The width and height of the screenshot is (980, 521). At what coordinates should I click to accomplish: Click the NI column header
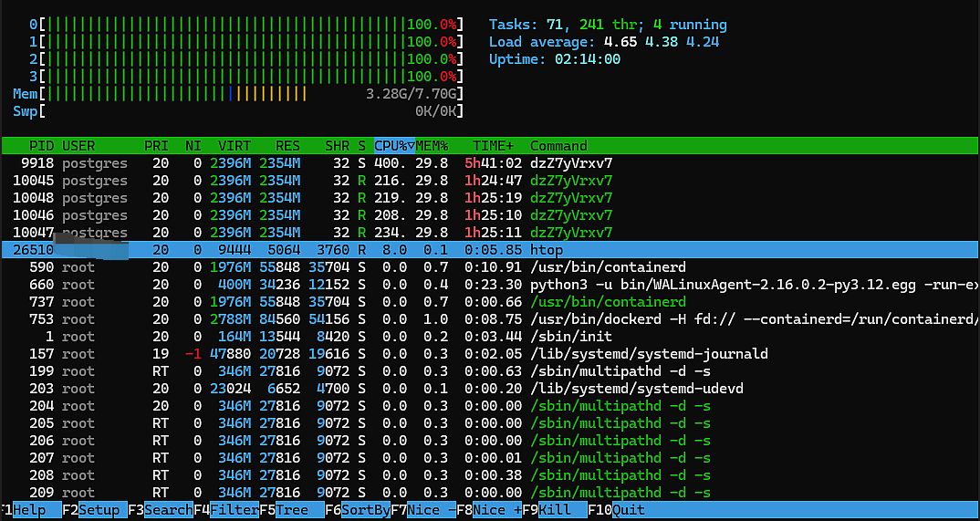click(193, 146)
